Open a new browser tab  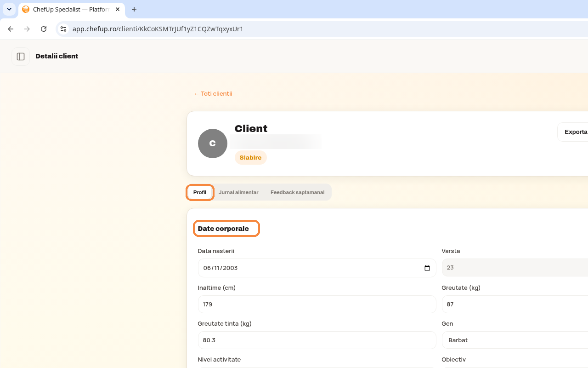click(x=134, y=9)
